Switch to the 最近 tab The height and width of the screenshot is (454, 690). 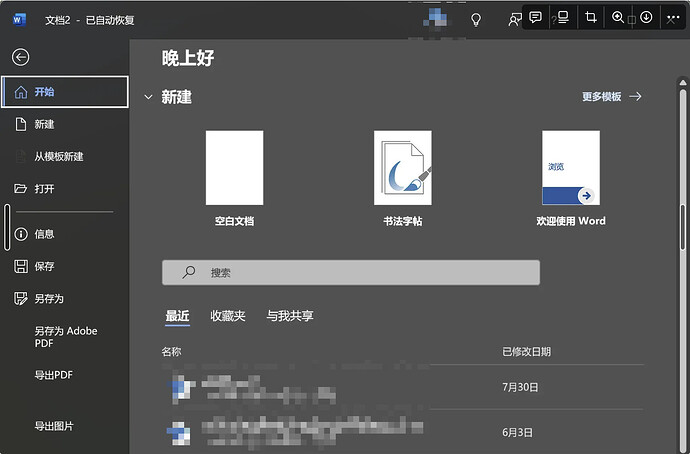point(177,316)
